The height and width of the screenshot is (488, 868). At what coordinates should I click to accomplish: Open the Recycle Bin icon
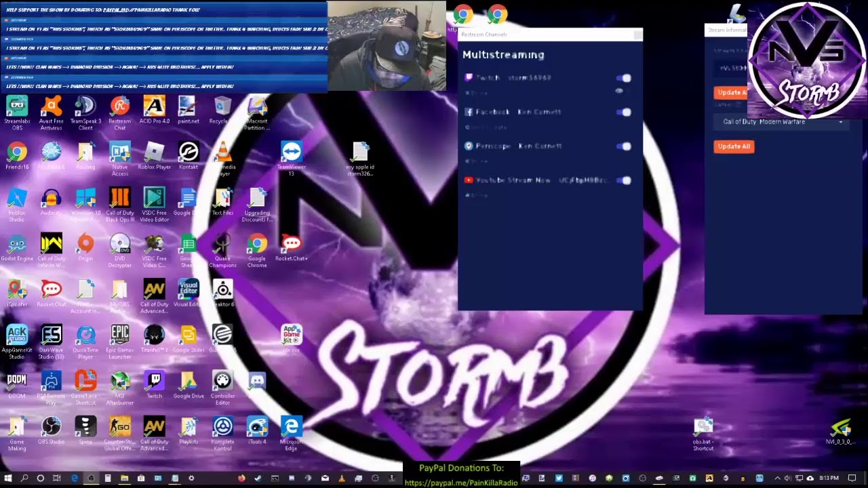click(222, 111)
